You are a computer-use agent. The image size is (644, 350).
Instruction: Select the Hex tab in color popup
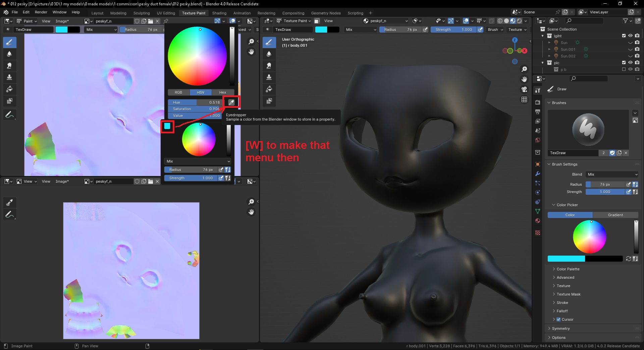coord(223,92)
